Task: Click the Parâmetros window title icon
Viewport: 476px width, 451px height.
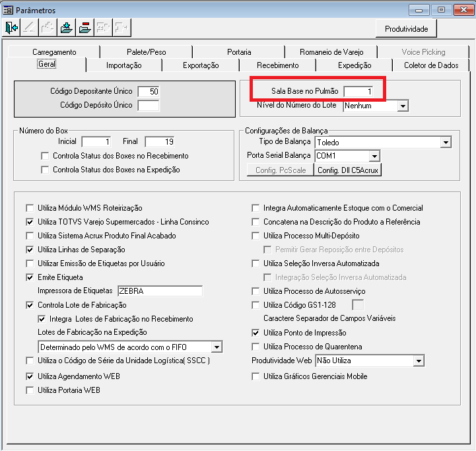Action: tap(8, 10)
